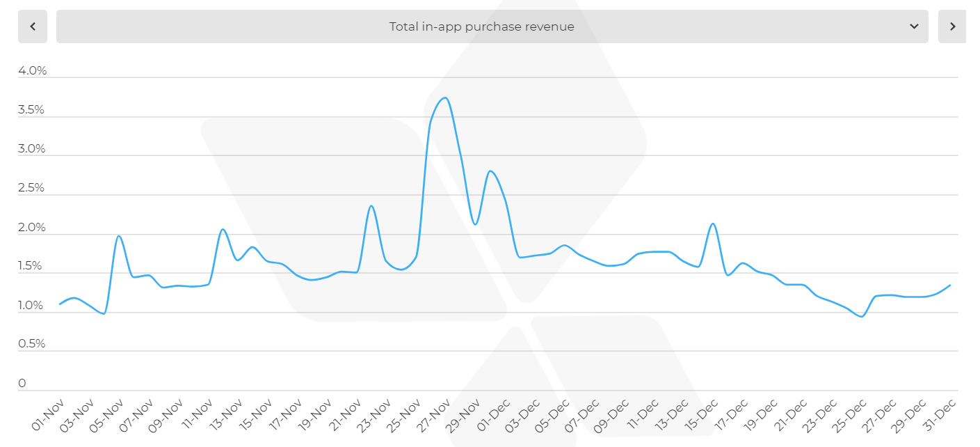This screenshot has width=980, height=447.
Task: Click the 0.5% y-axis label
Action: tap(32, 344)
